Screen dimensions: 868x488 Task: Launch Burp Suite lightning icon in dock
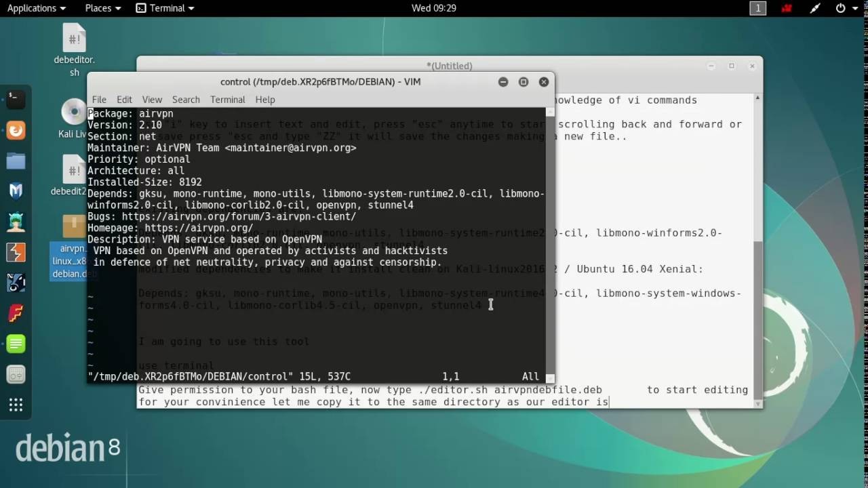pyautogui.click(x=16, y=252)
